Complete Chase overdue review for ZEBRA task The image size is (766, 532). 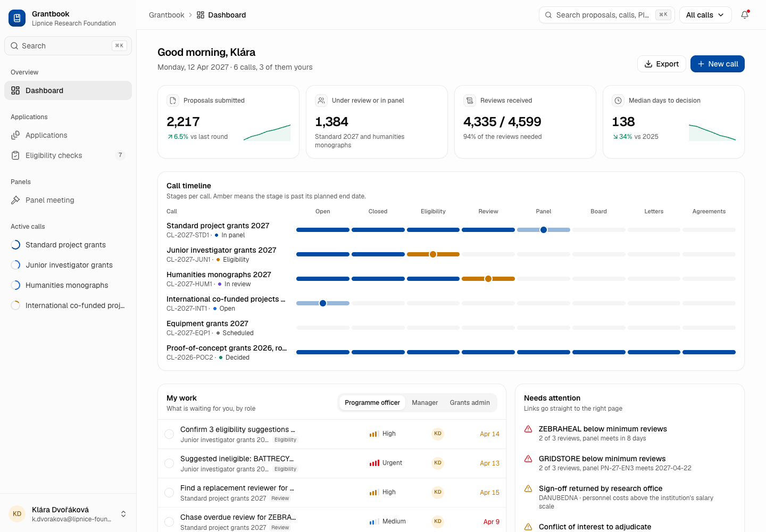pyautogui.click(x=169, y=522)
